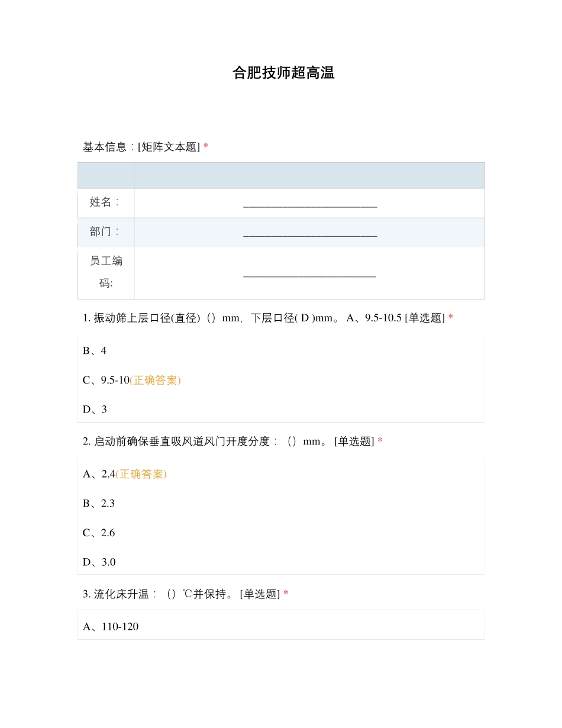This screenshot has height=728, width=562.
Task: Select option D、3.0 in question 2
Action: (99, 562)
